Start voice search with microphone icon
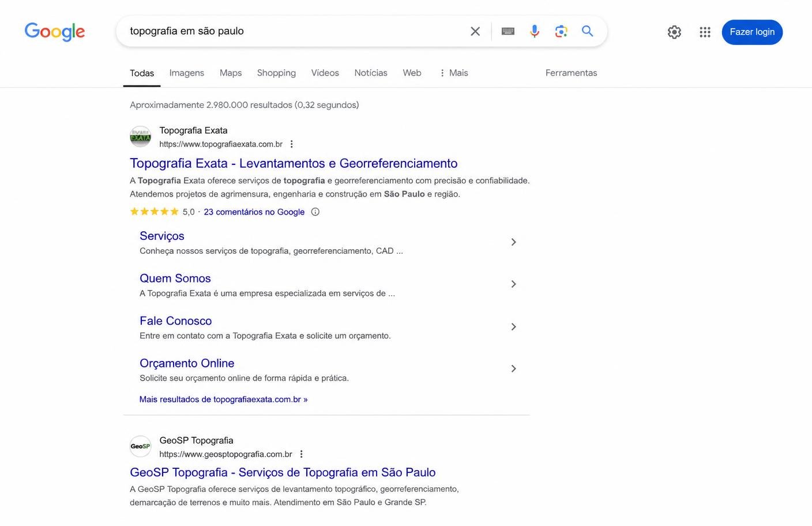Viewport: 812px width, 526px height. coord(535,31)
